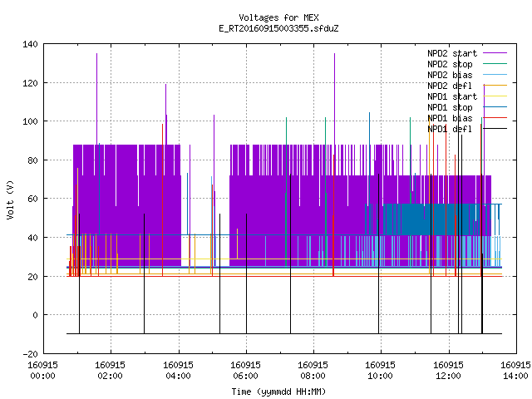The width and height of the screenshot is (532, 399).
Task: Click the yellow NPD1 start legend line
Action: [495, 96]
